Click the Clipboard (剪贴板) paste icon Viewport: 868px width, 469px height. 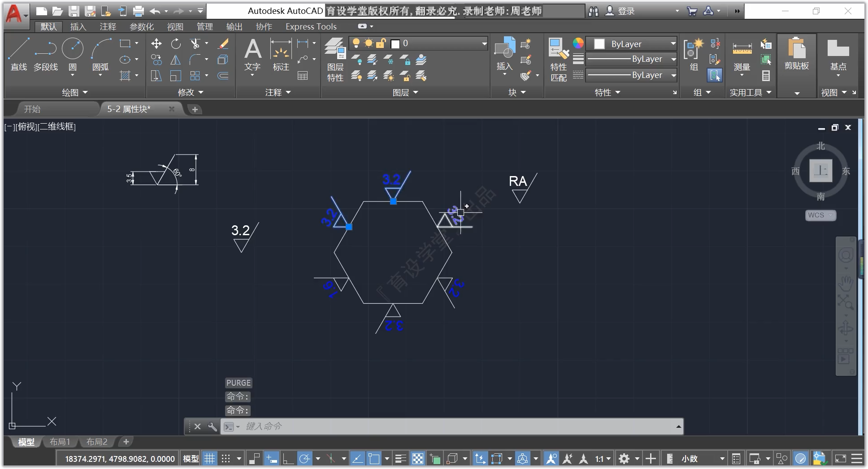pyautogui.click(x=797, y=48)
